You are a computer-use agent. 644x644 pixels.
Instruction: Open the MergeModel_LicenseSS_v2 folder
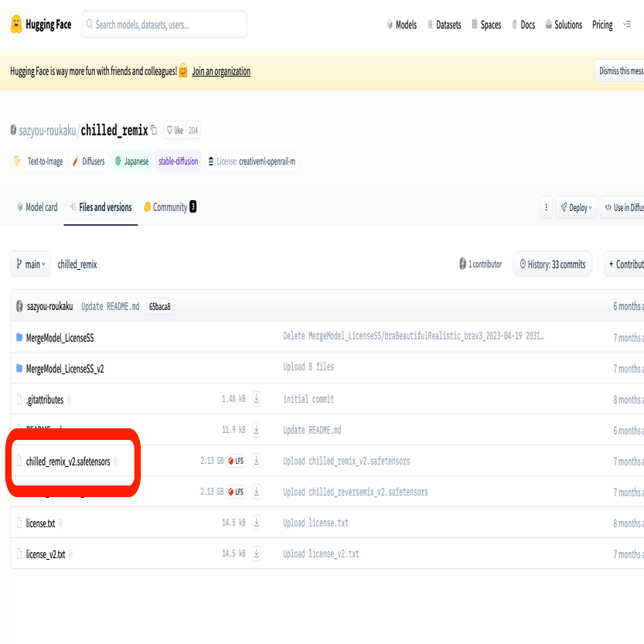[x=65, y=369]
